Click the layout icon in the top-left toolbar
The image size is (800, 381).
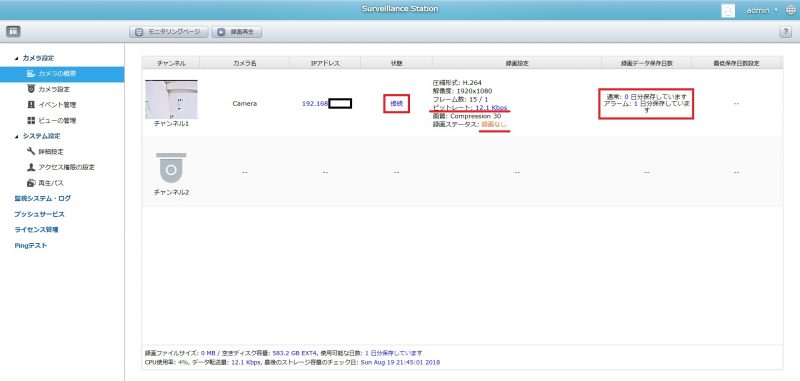pyautogui.click(x=13, y=32)
